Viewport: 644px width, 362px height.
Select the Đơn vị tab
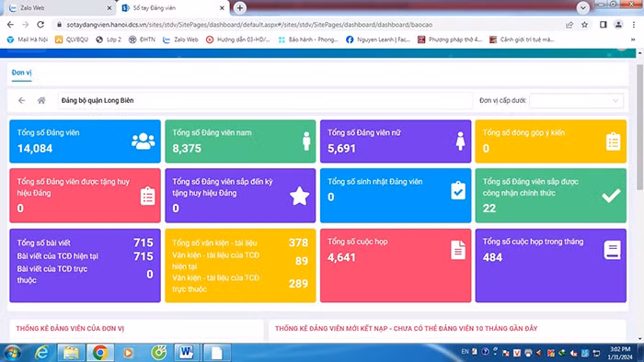click(21, 73)
